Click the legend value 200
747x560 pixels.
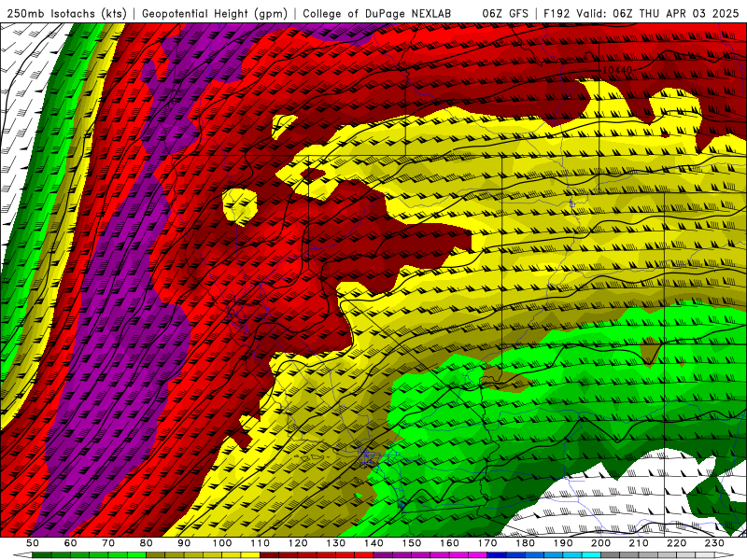[x=601, y=543]
